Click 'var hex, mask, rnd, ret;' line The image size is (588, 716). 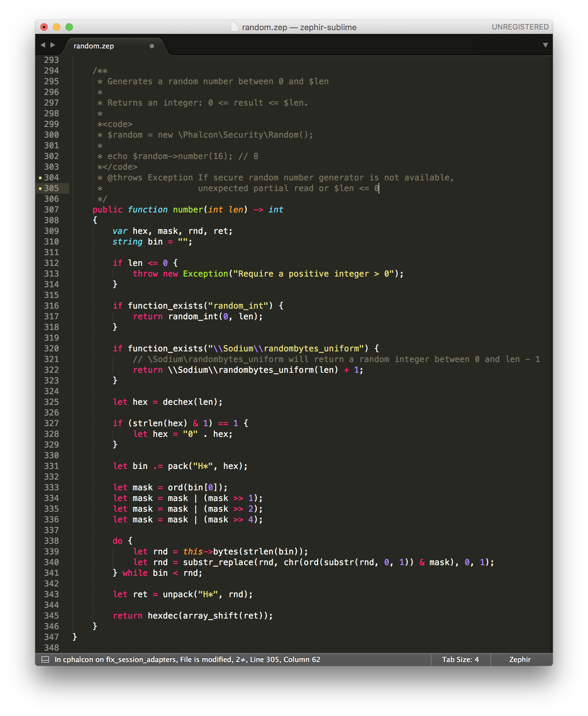click(x=172, y=231)
